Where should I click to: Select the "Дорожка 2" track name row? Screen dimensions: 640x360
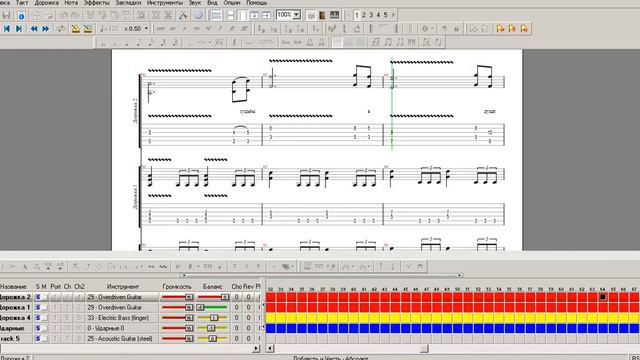pyautogui.click(x=16, y=297)
